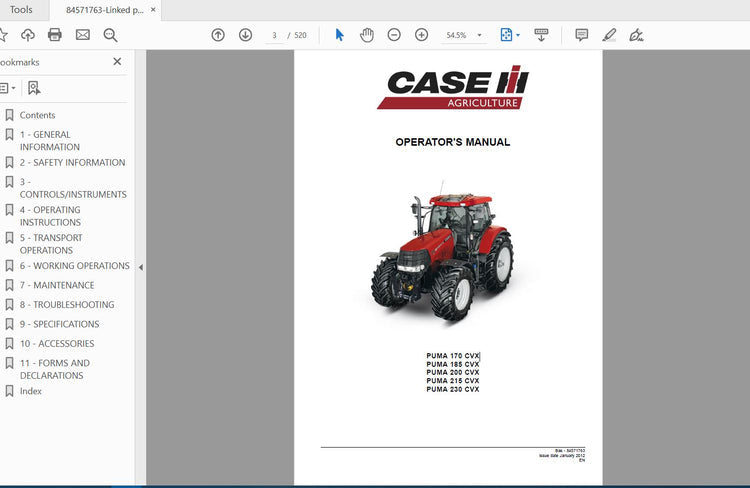750x488 pixels.
Task: Click the bookmark icon beside Index
Action: pyautogui.click(x=9, y=391)
